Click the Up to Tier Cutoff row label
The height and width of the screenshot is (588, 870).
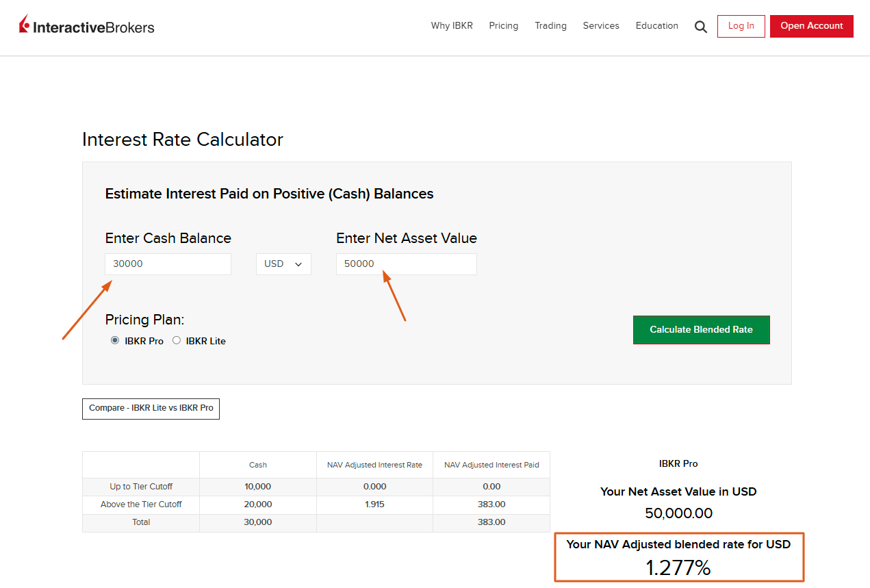[141, 487]
